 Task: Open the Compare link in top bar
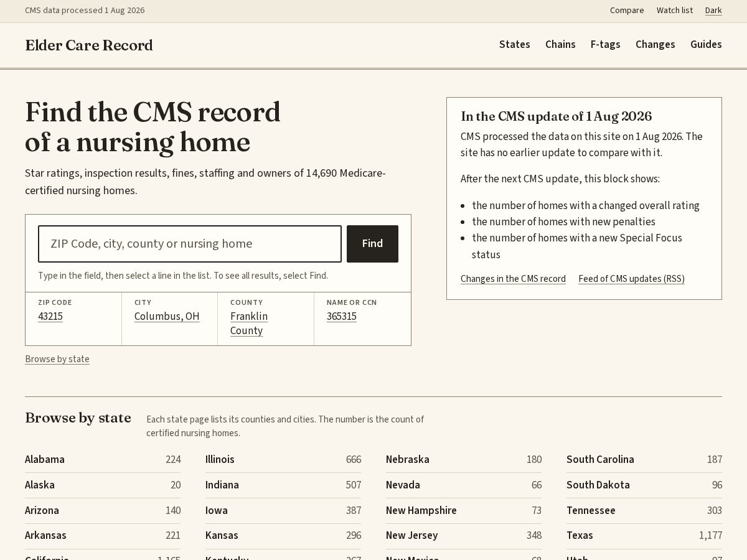coord(627,11)
